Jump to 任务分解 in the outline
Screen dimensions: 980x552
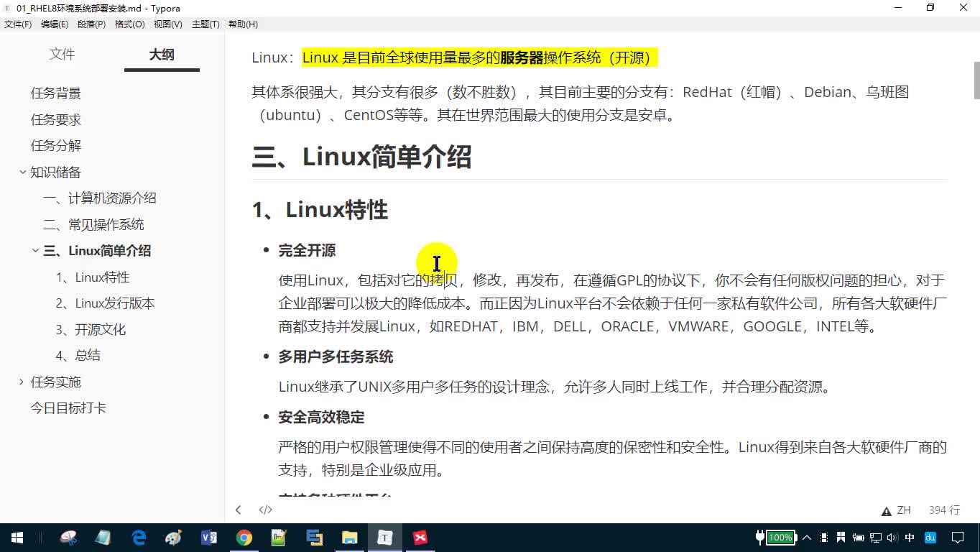[55, 145]
